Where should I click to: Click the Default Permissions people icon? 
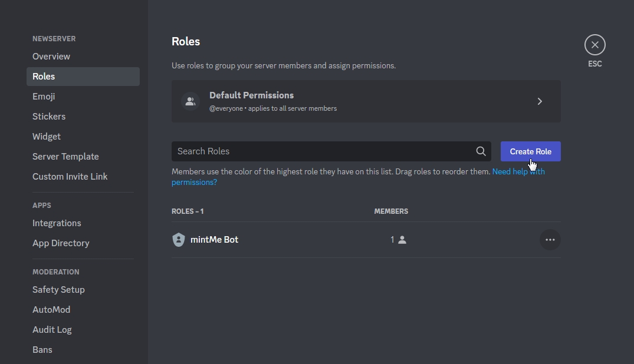click(190, 101)
